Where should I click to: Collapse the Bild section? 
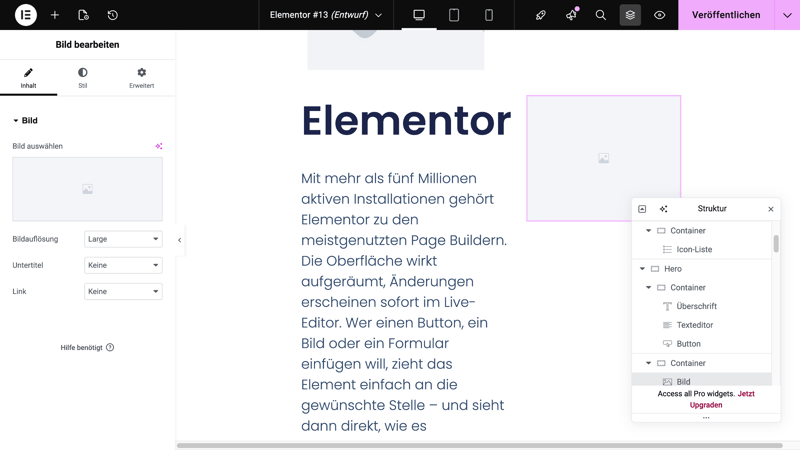[25, 120]
